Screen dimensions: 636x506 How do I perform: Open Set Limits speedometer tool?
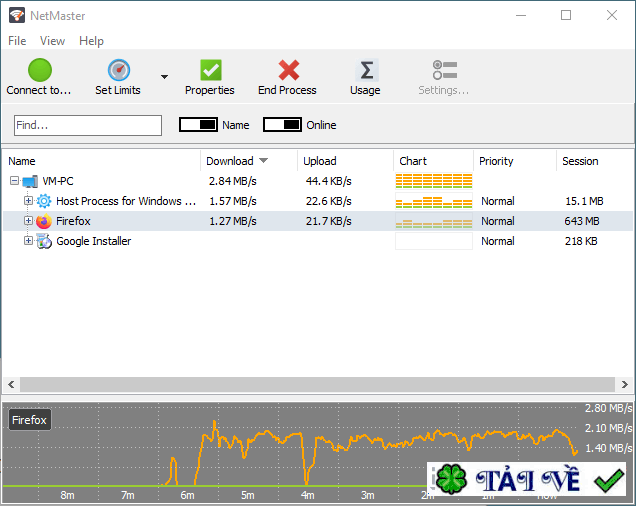[118, 70]
